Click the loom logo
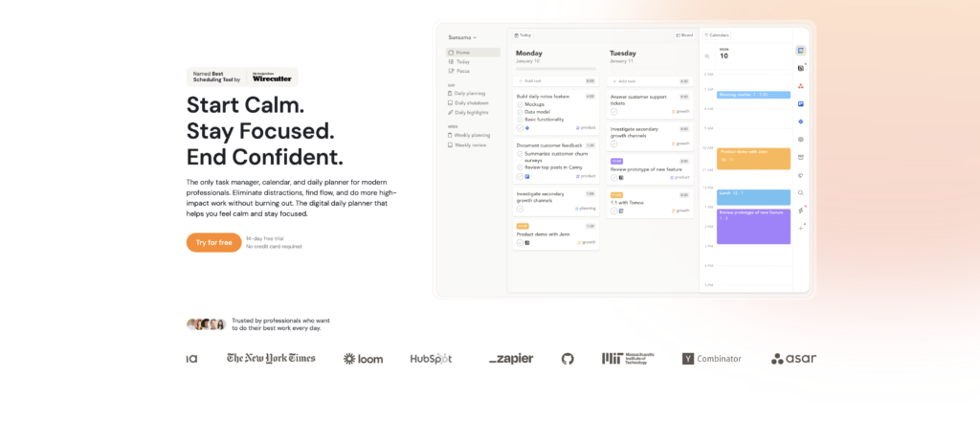 point(363,359)
